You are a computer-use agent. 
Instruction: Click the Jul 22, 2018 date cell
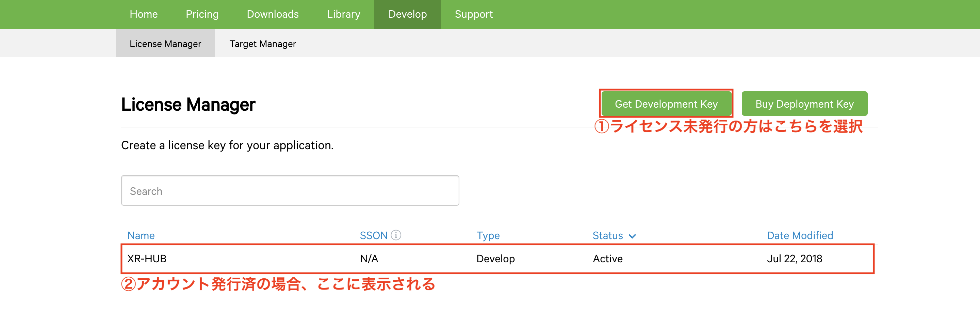point(794,259)
